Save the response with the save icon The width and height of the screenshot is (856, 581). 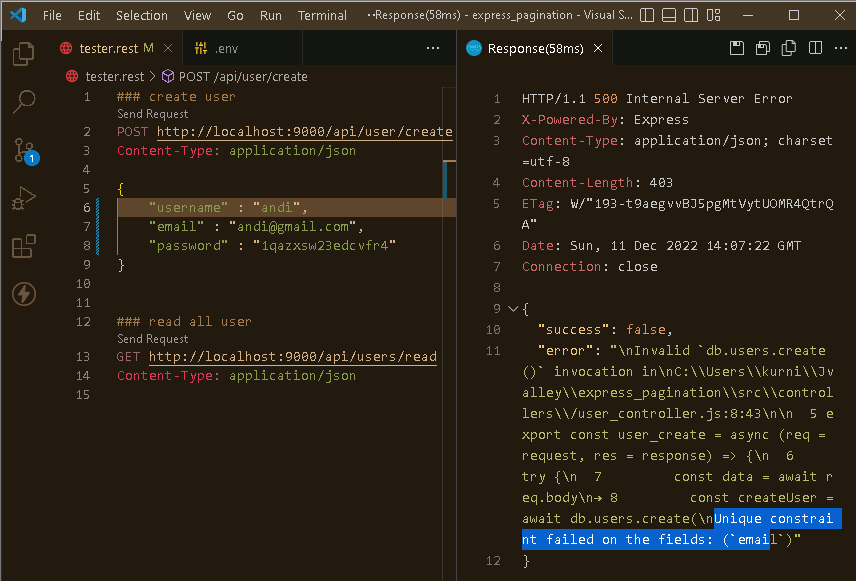coord(735,48)
